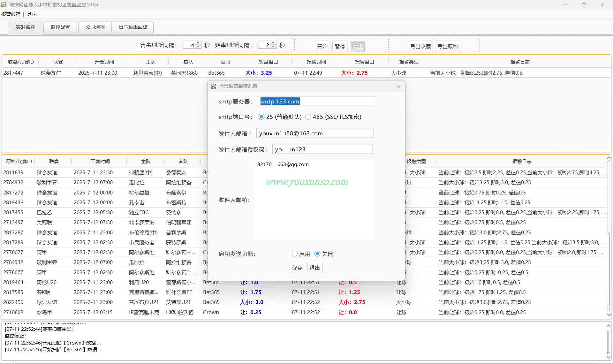Switch to the 监控配置 tab

pos(60,27)
